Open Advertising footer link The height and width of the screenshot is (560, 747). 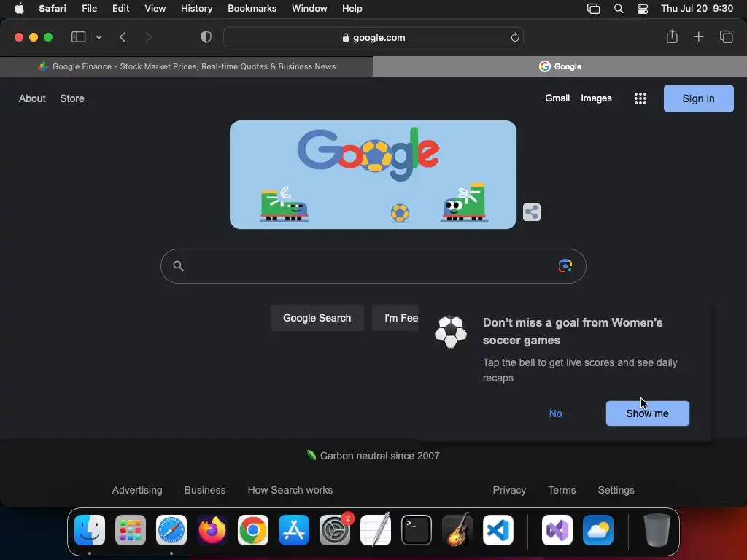(x=137, y=490)
